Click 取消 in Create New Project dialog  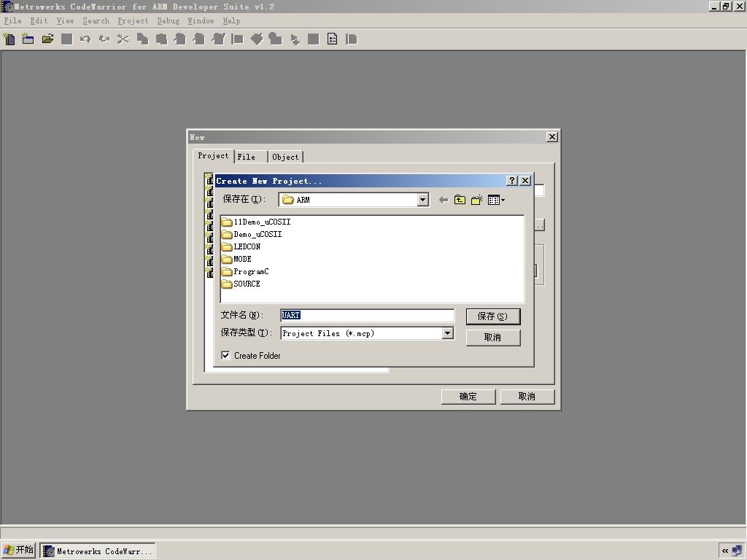pyautogui.click(x=492, y=337)
